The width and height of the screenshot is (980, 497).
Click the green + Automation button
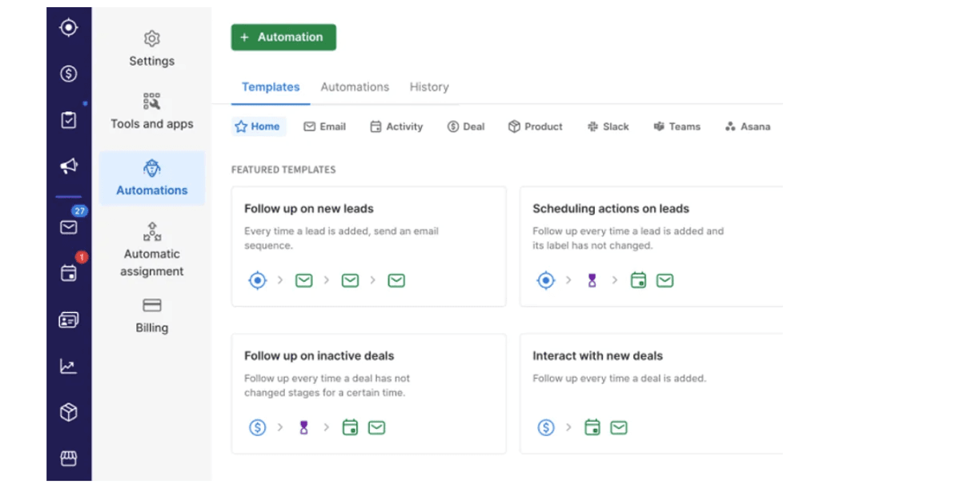pos(283,37)
